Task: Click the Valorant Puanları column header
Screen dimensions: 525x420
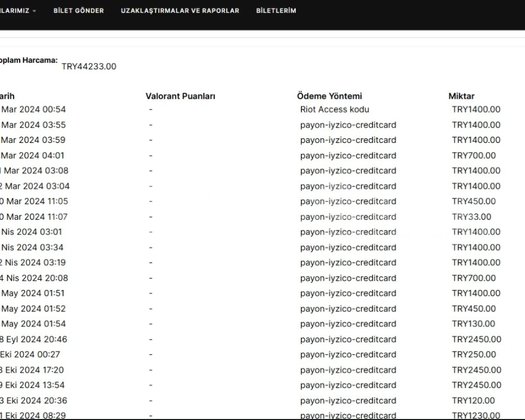Action: click(x=180, y=96)
